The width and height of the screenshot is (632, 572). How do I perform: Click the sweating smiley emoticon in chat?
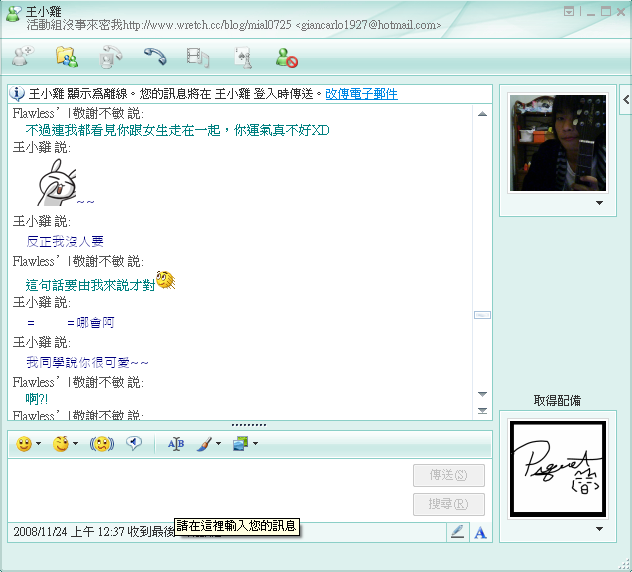pos(166,280)
